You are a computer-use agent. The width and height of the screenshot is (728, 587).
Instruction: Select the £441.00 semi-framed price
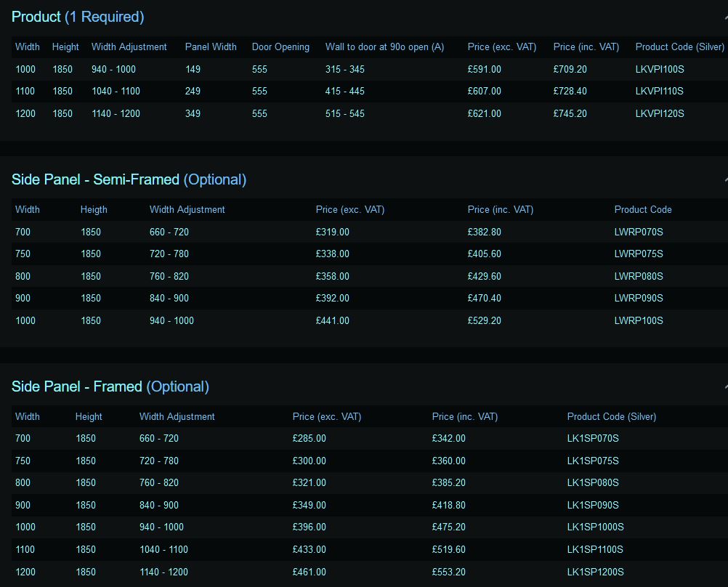tap(332, 320)
